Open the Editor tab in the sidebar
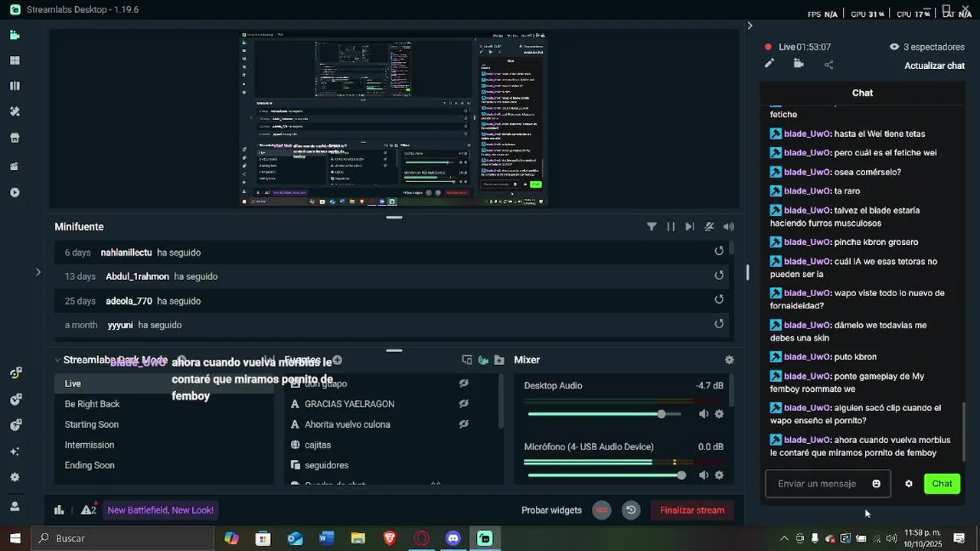 [15, 35]
